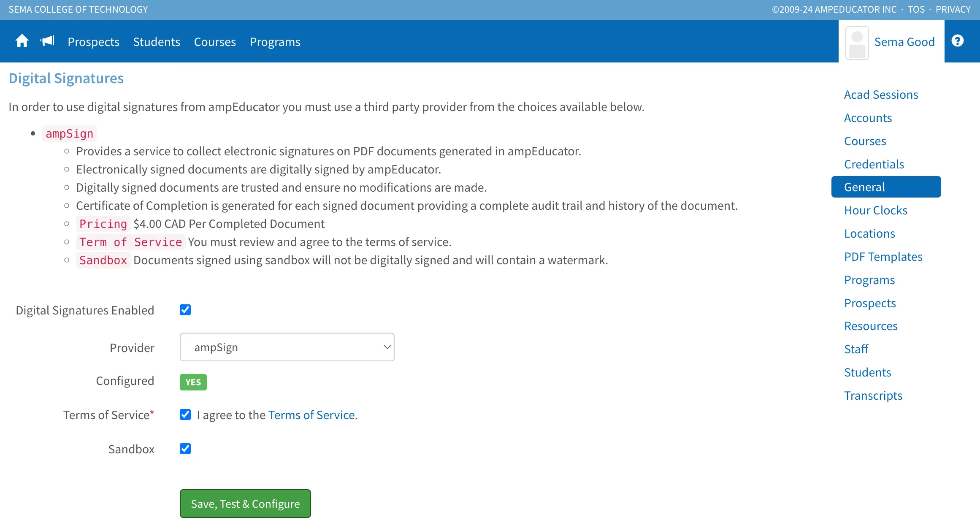Toggle Digital Signatures Enabled checkbox
The width and height of the screenshot is (980, 531).
(x=185, y=310)
